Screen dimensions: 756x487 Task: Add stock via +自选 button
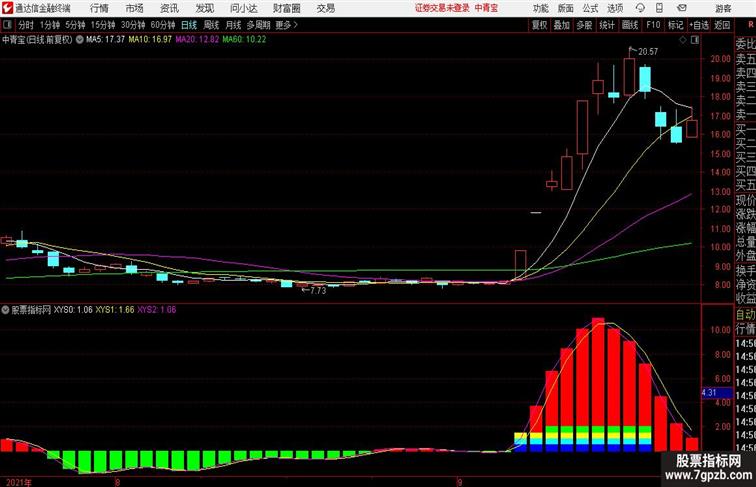tap(699, 25)
